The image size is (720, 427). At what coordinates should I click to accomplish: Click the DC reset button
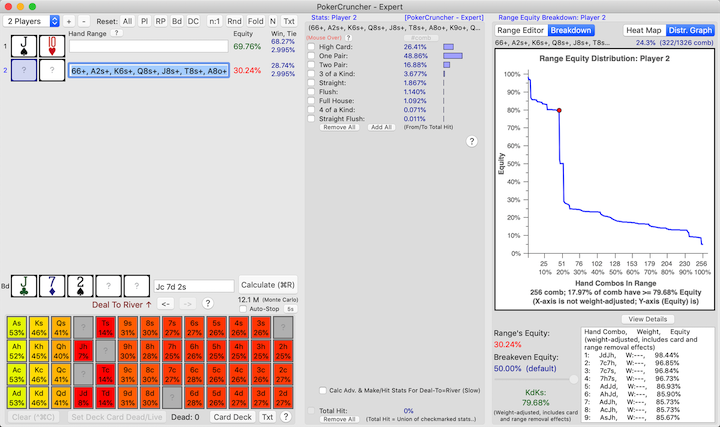pos(193,21)
